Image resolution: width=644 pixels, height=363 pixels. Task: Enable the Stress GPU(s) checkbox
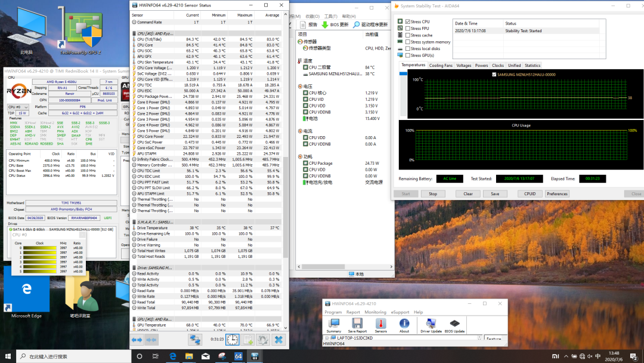[408, 55]
